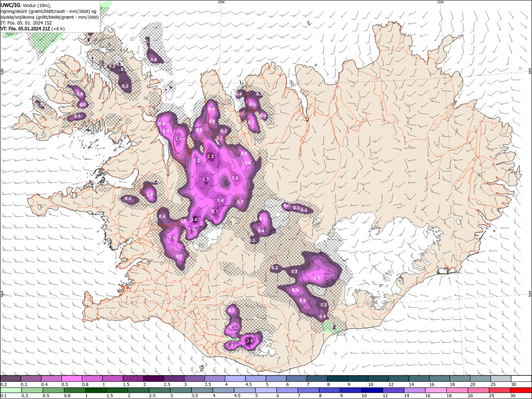Click top-row pale grey swatch between 25 and 30
This screenshot has width=532, height=399.
coord(501,379)
